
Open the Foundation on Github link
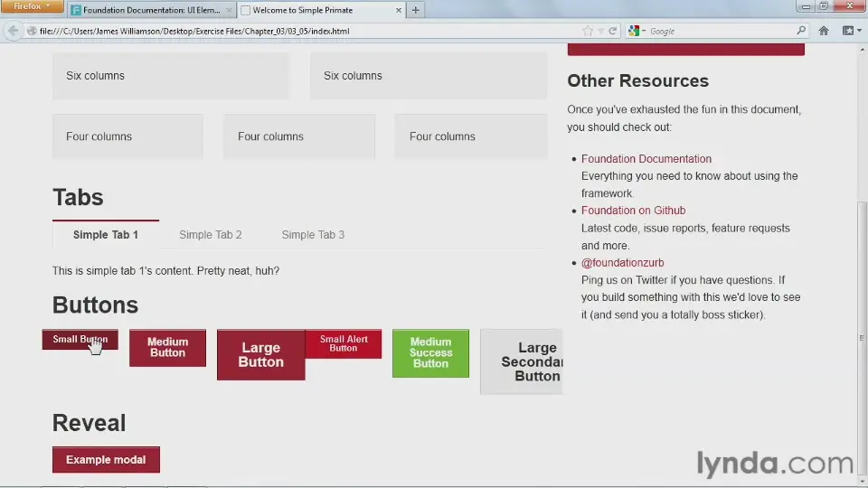[x=633, y=211]
